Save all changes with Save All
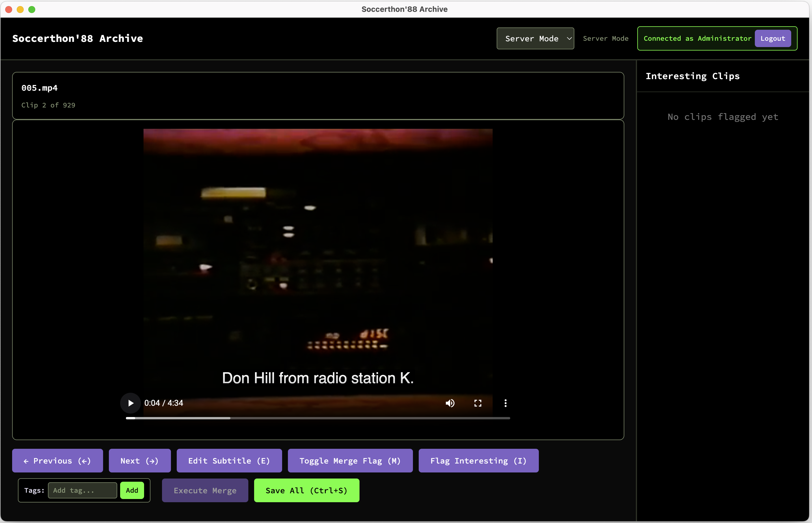Viewport: 812px width, 523px height. pyautogui.click(x=306, y=490)
